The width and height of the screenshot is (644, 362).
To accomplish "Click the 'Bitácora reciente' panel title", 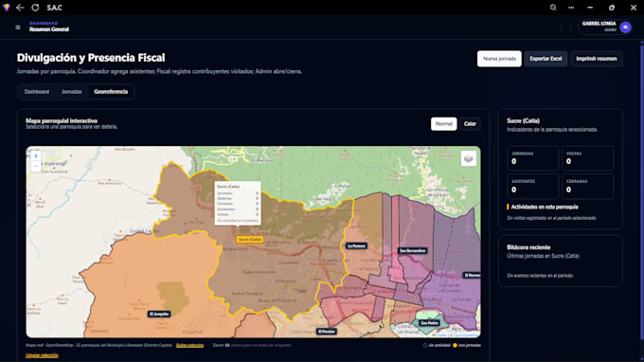I will click(x=528, y=247).
